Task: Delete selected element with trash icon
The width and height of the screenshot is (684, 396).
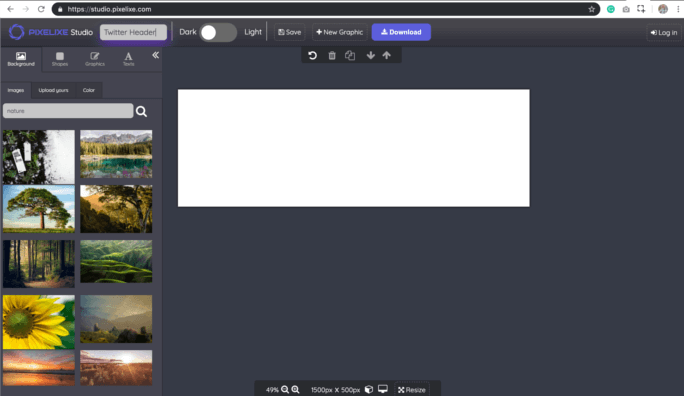Action: tap(332, 55)
